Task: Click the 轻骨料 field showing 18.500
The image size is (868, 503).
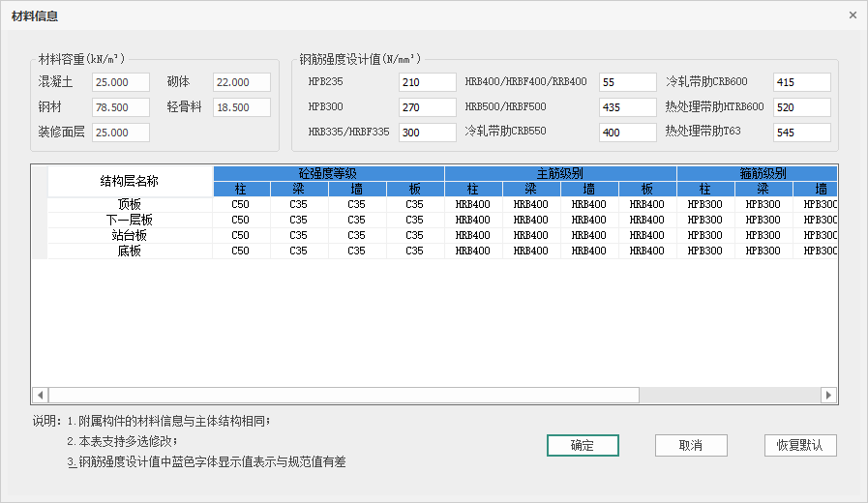Action: pyautogui.click(x=242, y=107)
